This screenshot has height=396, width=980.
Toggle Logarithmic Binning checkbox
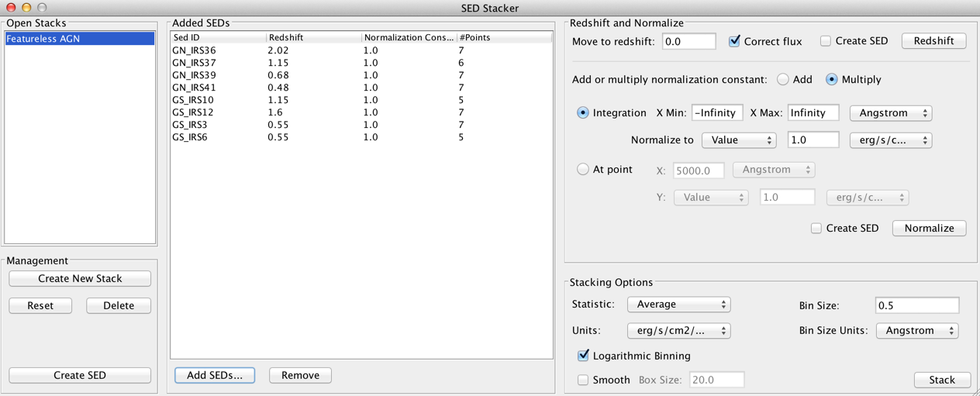coord(583,356)
